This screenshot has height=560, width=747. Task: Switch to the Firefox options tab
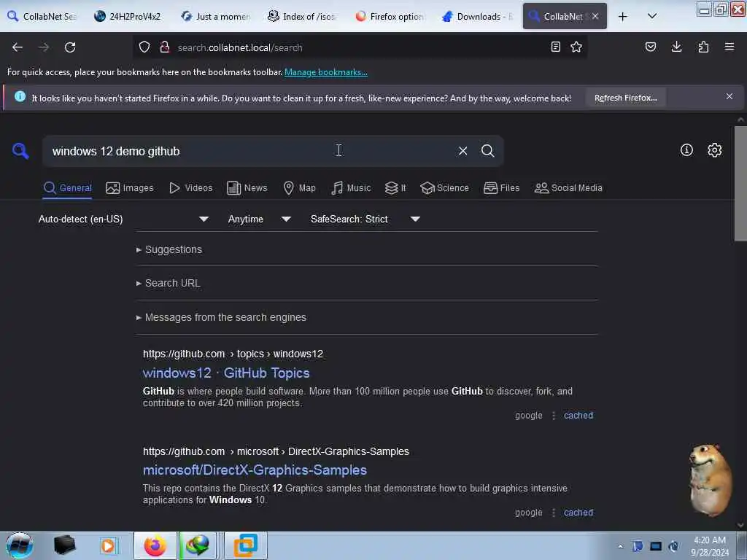click(390, 16)
